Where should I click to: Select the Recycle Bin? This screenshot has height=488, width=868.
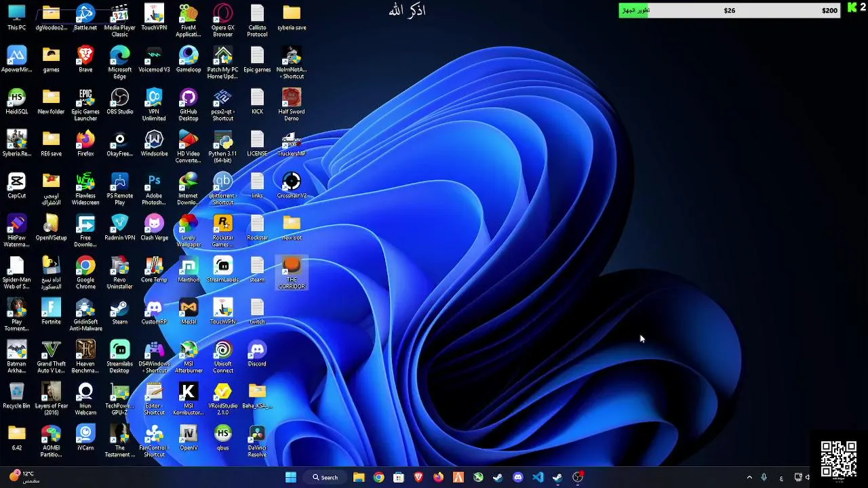[x=17, y=396]
